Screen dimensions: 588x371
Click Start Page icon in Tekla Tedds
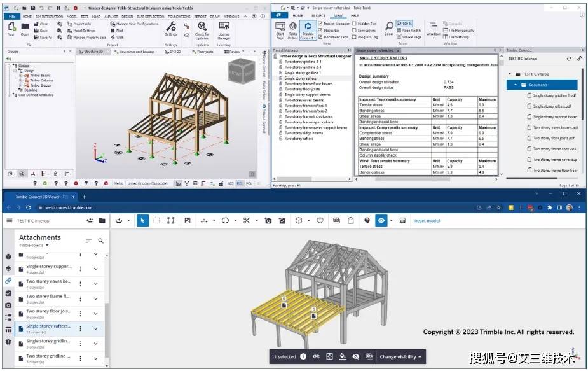pyautogui.click(x=280, y=30)
